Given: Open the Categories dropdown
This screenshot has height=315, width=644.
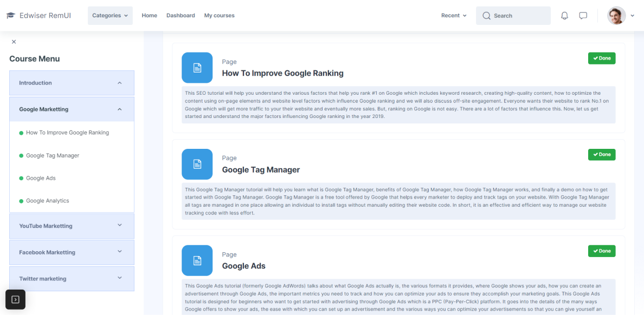Looking at the screenshot, I should pyautogui.click(x=110, y=16).
